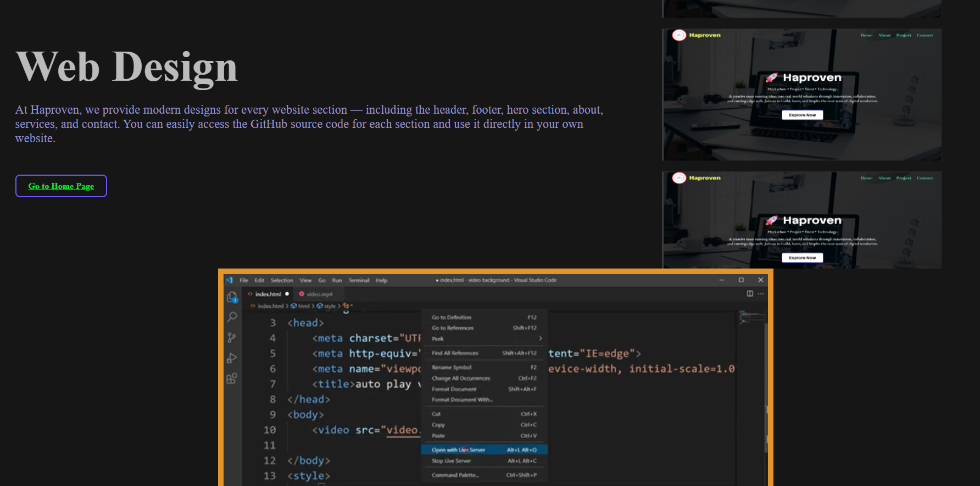Image resolution: width=980 pixels, height=486 pixels.
Task: Click line number 13 in VS Code gutter
Action: [270, 476]
